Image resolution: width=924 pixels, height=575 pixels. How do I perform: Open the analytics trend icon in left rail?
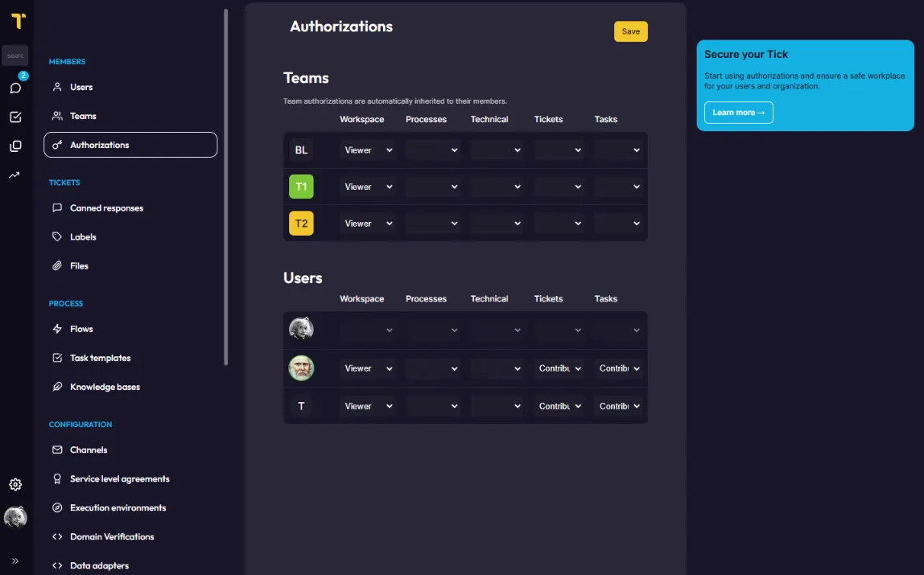coord(14,175)
